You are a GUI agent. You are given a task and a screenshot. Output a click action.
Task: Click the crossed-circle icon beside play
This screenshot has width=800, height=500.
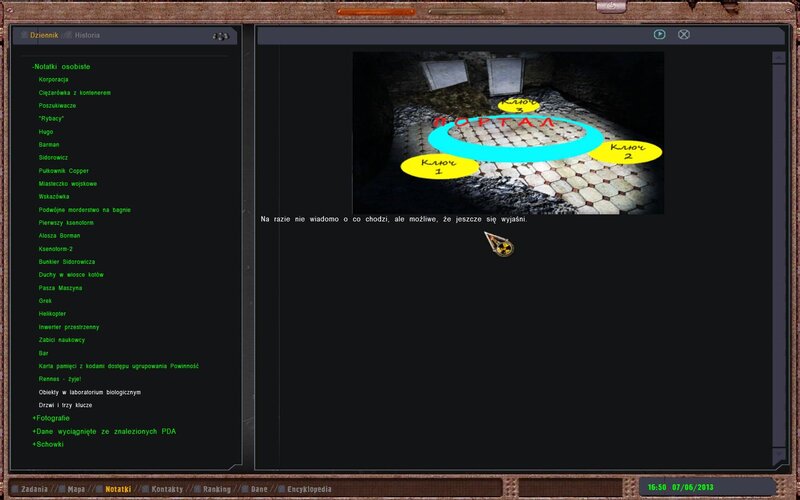684,34
